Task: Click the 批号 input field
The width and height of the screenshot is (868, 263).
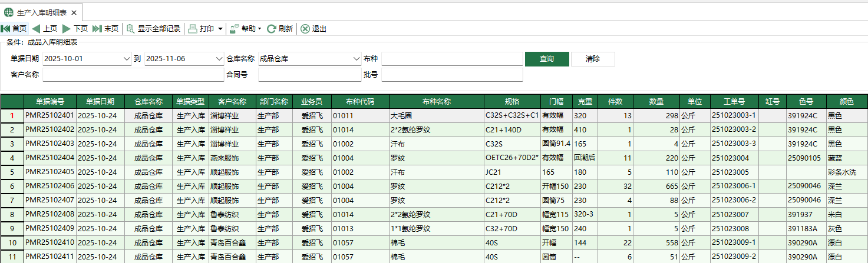Action: click(452, 74)
